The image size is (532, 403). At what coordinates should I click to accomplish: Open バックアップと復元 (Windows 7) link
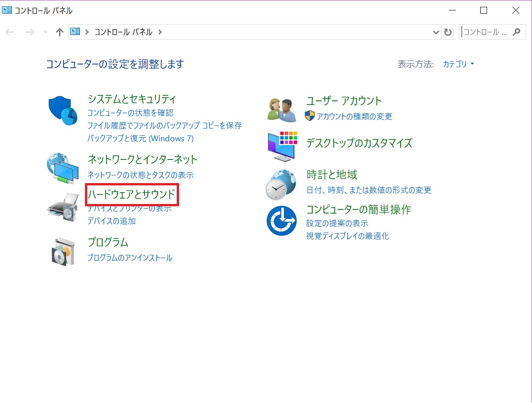[140, 138]
